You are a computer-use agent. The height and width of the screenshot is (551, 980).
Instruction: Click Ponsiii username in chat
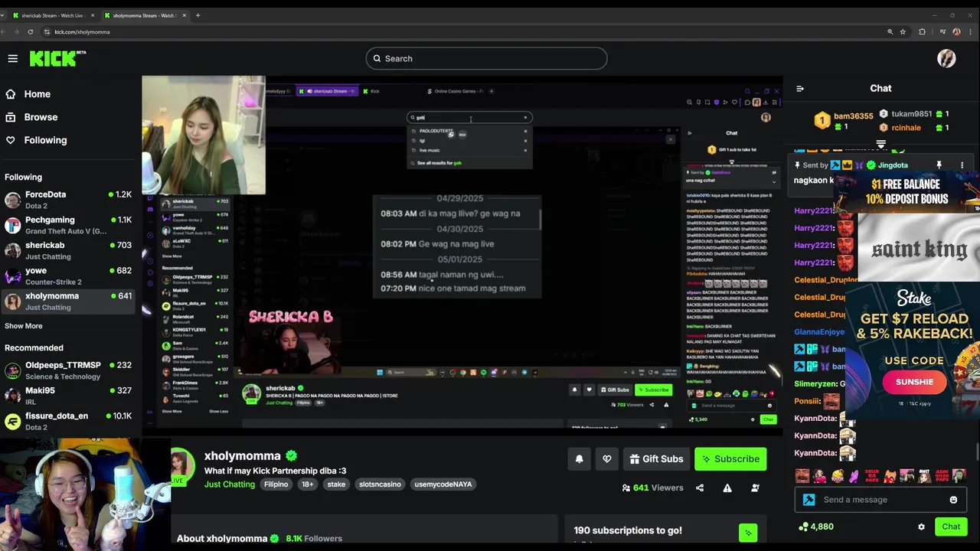(x=808, y=401)
